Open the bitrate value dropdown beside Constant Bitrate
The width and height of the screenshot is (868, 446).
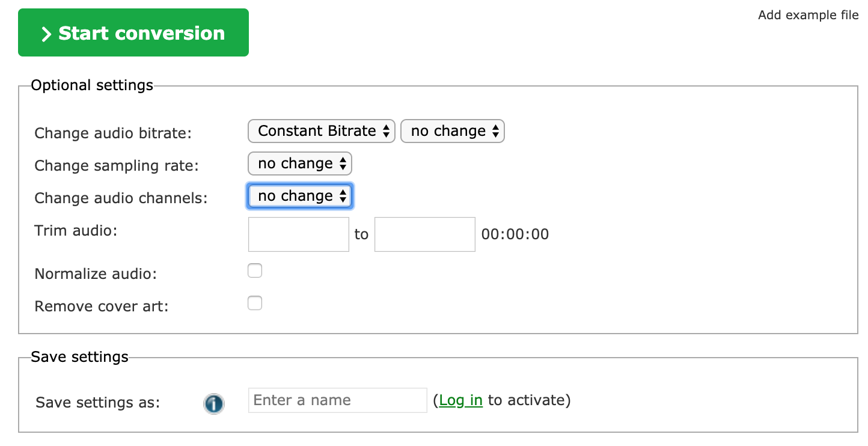click(x=452, y=131)
